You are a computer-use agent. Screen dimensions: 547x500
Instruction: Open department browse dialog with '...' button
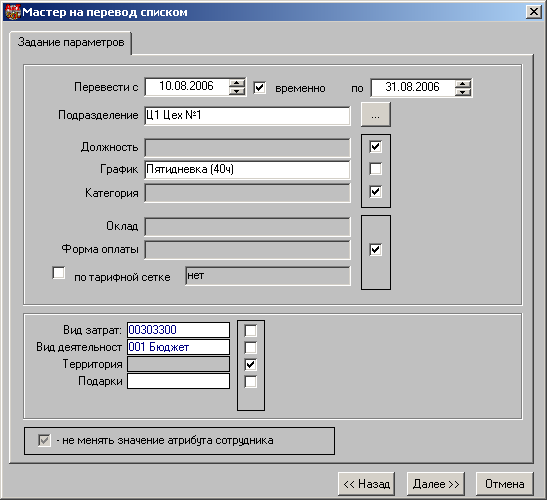[x=375, y=115]
